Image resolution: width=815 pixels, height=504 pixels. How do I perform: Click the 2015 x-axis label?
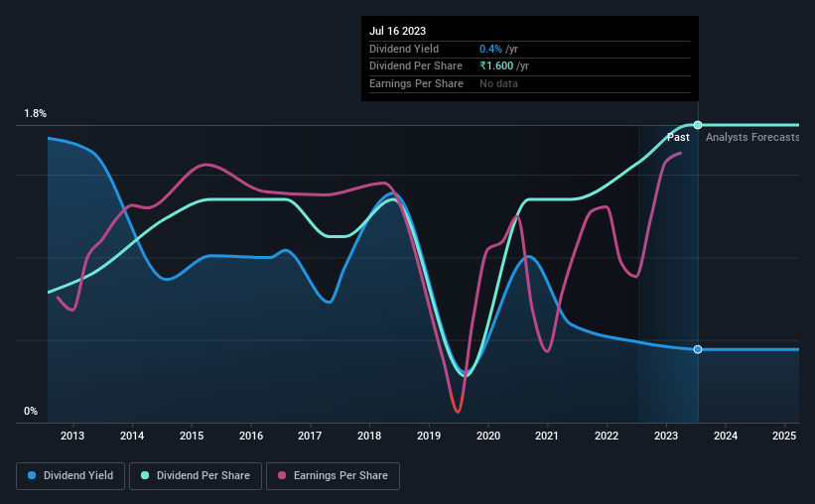[x=192, y=436]
